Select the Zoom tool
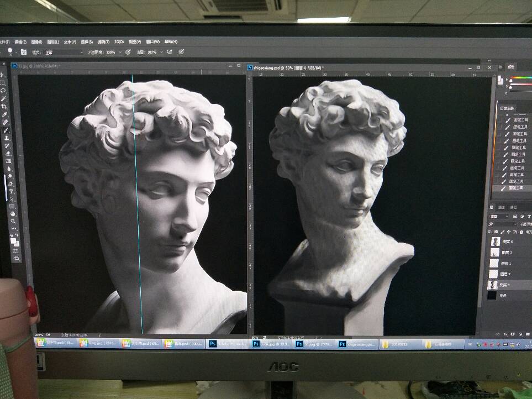 13,221
